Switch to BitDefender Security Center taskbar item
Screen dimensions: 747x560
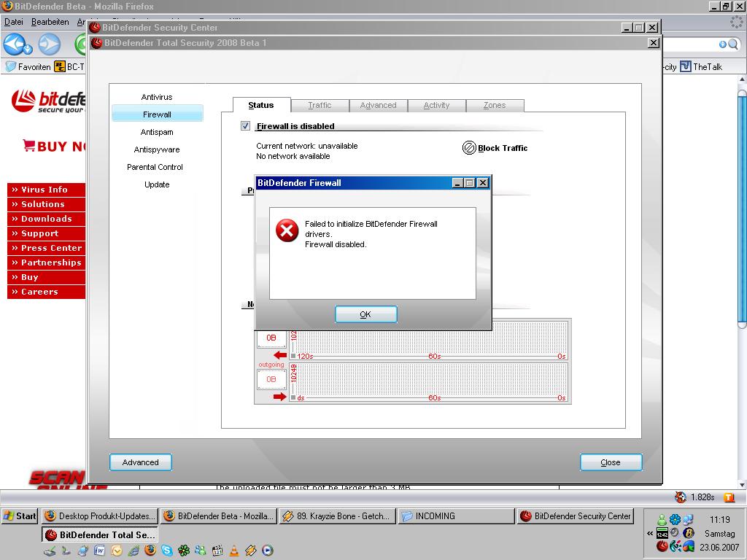click(576, 516)
